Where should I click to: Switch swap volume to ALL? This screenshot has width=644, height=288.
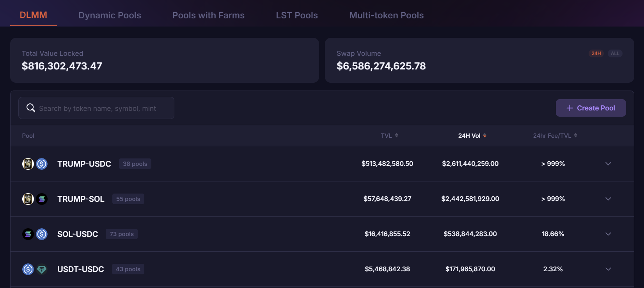click(x=615, y=53)
